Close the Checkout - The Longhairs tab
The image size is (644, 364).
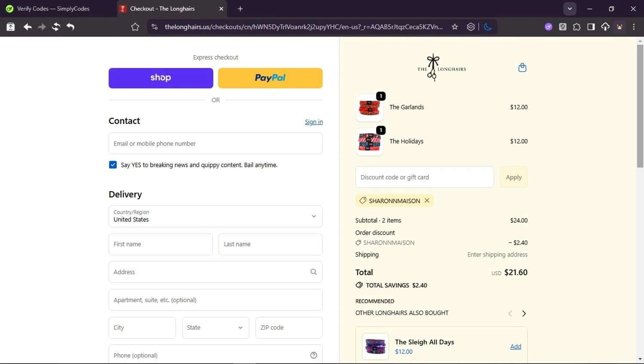pyautogui.click(x=221, y=9)
